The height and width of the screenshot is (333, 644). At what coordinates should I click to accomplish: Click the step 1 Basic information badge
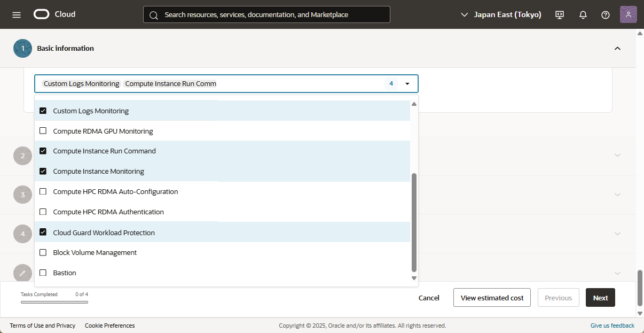pyautogui.click(x=23, y=48)
